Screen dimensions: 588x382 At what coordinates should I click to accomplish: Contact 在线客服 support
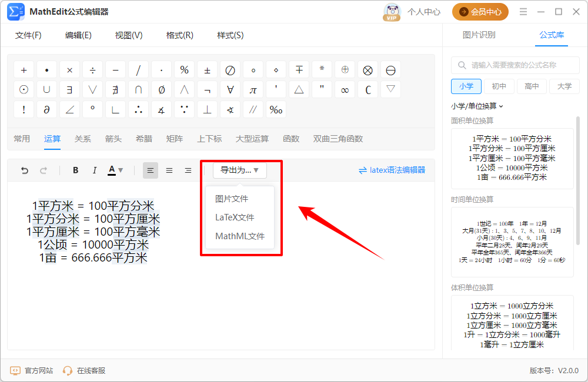point(84,371)
